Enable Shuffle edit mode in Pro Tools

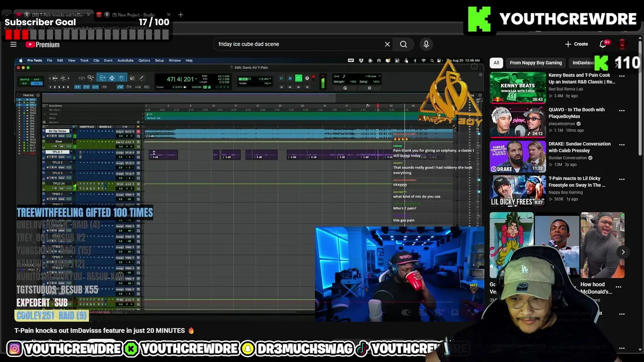tap(25, 79)
